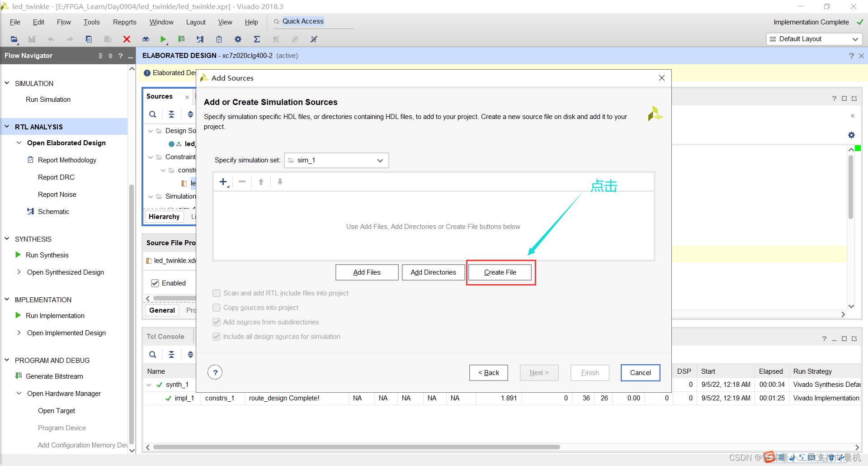The image size is (868, 466).
Task: Click the right panel vertical scrollbar thumb
Action: point(851,187)
